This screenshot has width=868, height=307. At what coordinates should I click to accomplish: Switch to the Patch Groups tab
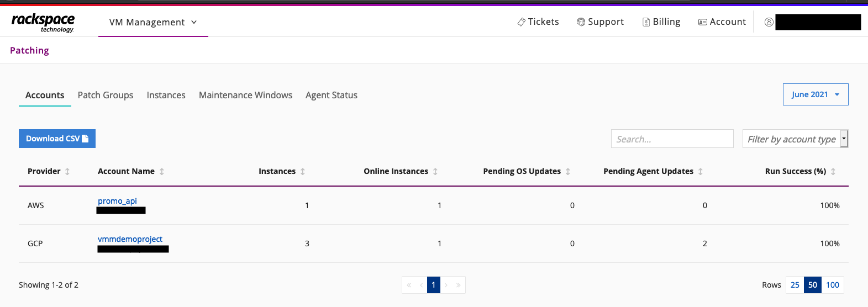(x=106, y=95)
